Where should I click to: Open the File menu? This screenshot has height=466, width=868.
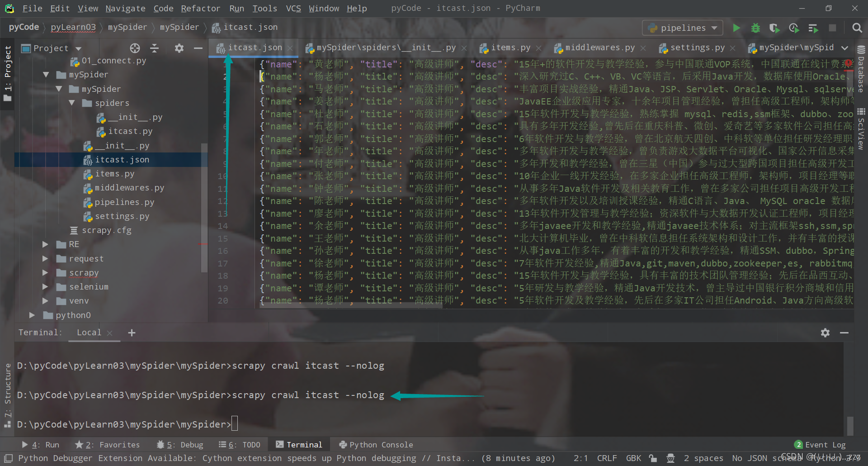(x=32, y=9)
